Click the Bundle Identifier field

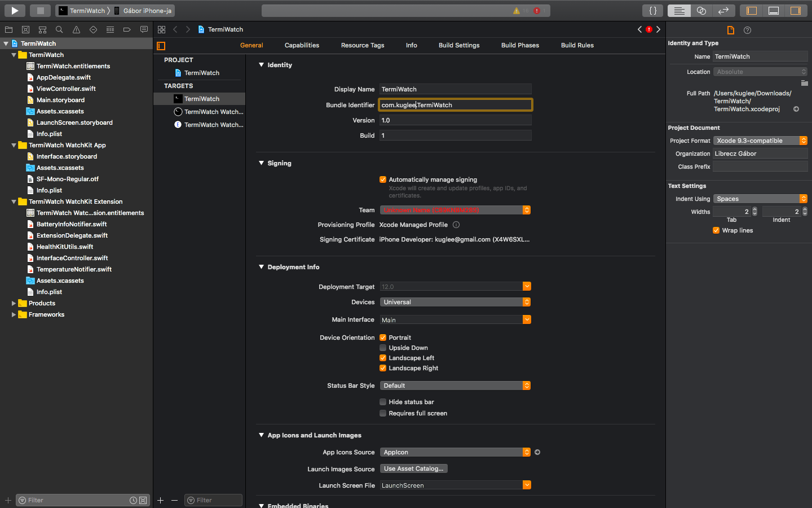pyautogui.click(x=455, y=105)
